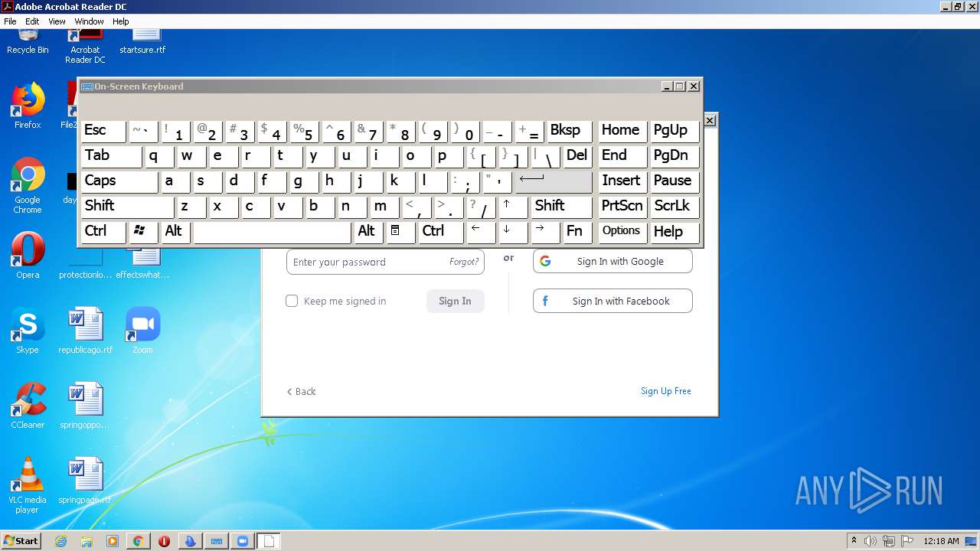Click the right arrow key on the keyboard

pos(545,232)
